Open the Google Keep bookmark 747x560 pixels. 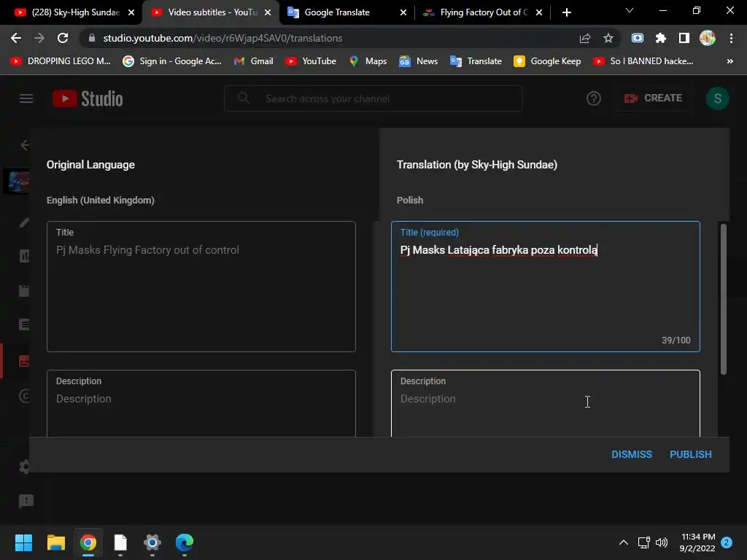547,61
